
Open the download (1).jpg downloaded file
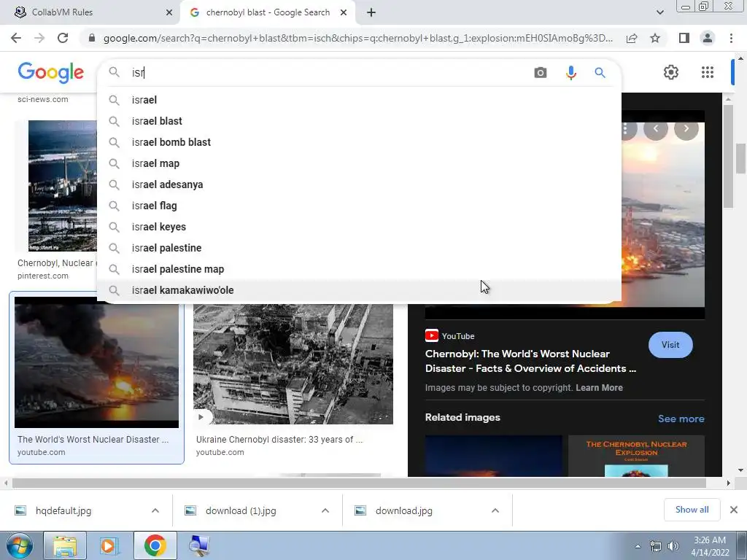(x=241, y=510)
